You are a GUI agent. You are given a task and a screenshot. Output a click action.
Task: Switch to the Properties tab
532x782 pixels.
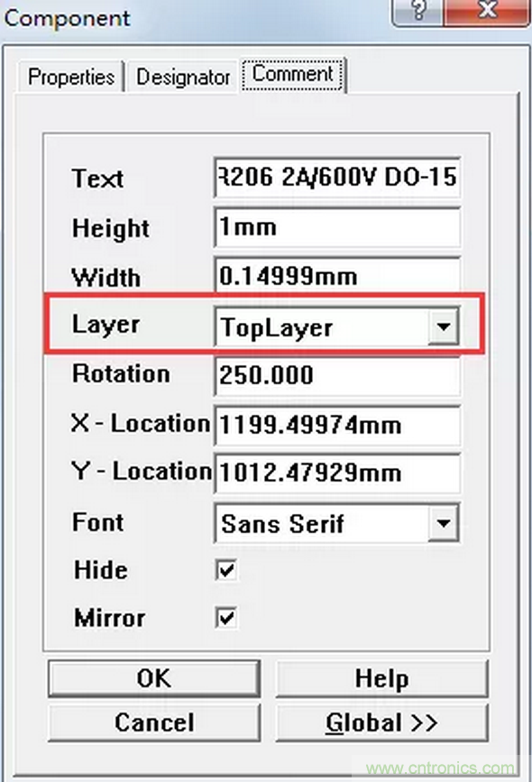click(71, 77)
